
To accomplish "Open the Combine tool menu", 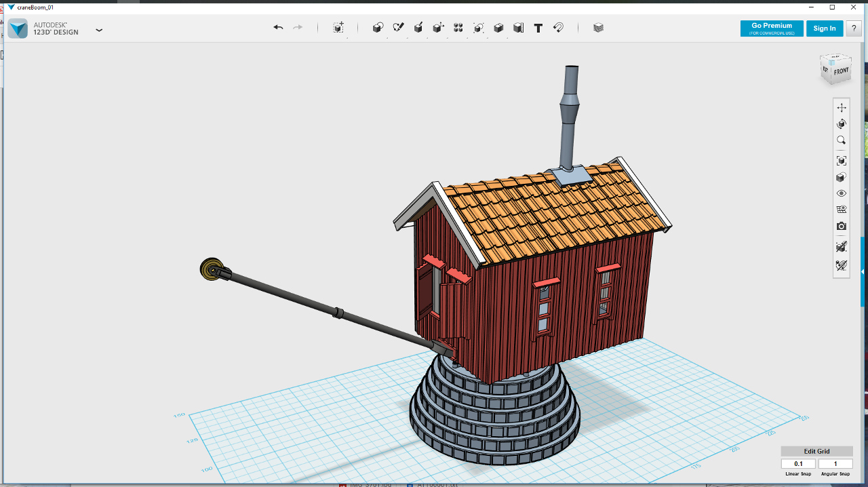I will [x=498, y=28].
